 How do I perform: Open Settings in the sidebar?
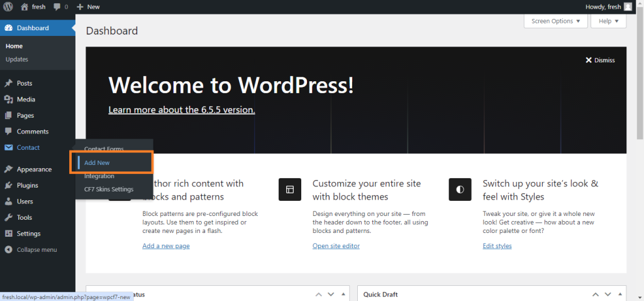click(28, 234)
